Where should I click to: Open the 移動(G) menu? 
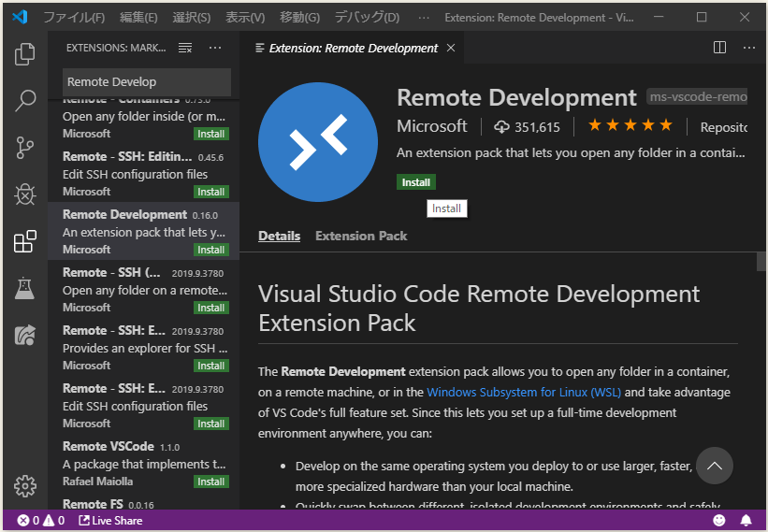299,18
